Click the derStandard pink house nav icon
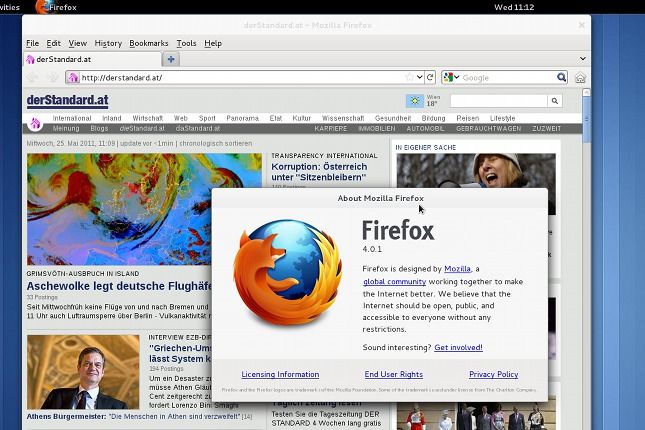 pyautogui.click(x=35, y=123)
